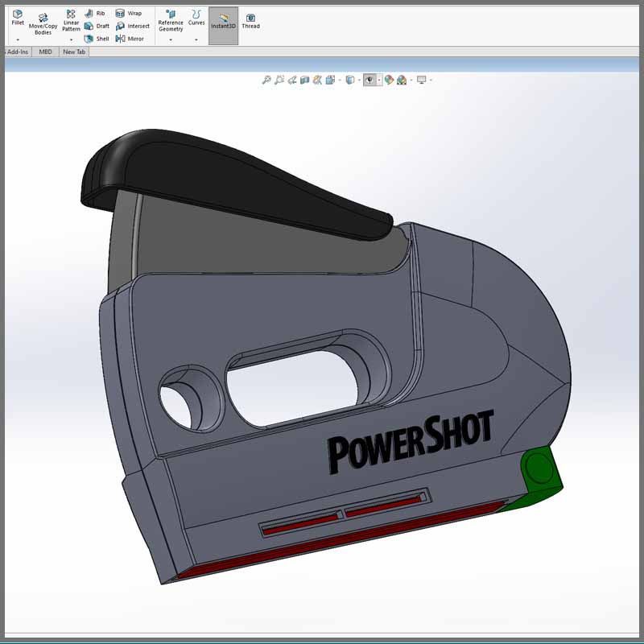644x644 pixels.
Task: Select the Thread feature tool
Action: [250, 21]
